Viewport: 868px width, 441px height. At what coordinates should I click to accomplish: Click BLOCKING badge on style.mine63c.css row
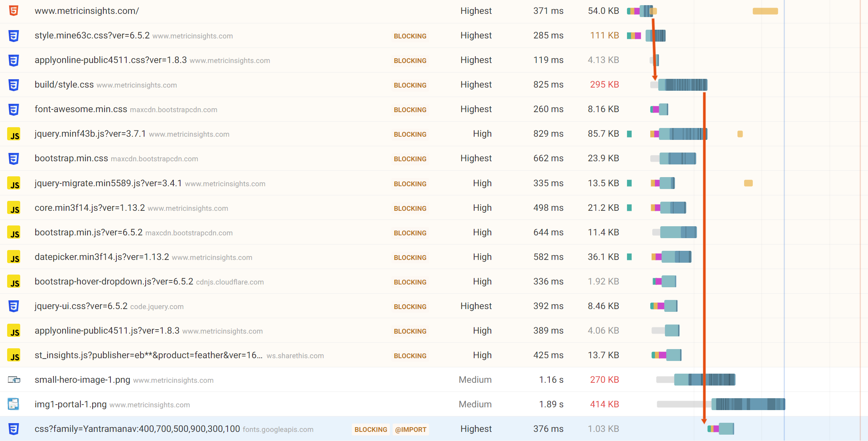pyautogui.click(x=410, y=36)
